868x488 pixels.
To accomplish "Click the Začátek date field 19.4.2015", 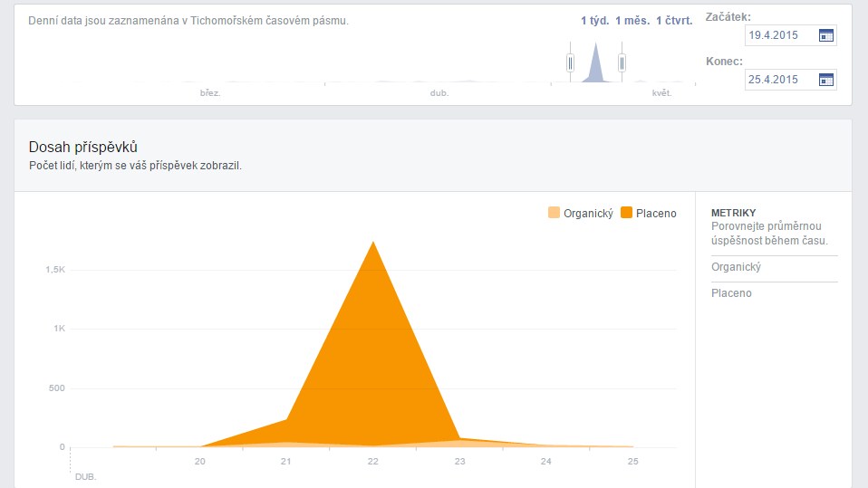I will click(779, 35).
